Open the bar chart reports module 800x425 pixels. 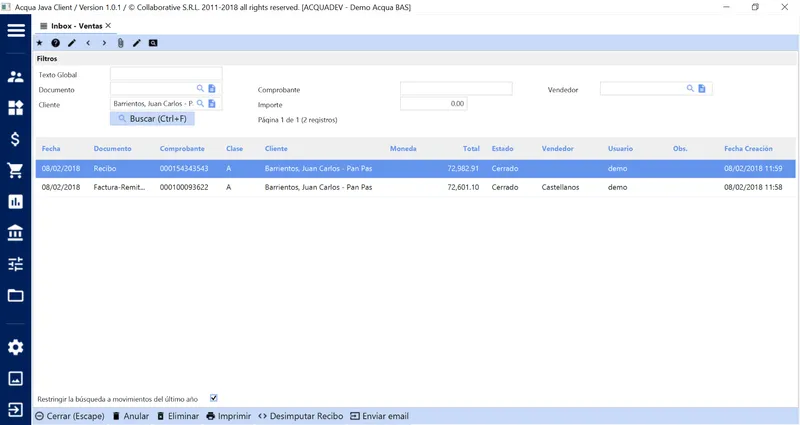coord(16,202)
